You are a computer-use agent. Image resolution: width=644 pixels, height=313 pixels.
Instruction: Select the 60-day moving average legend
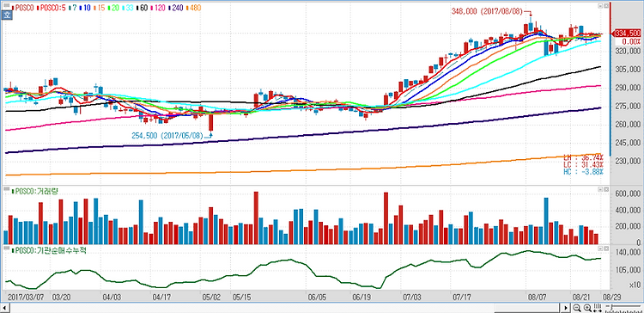142,8
